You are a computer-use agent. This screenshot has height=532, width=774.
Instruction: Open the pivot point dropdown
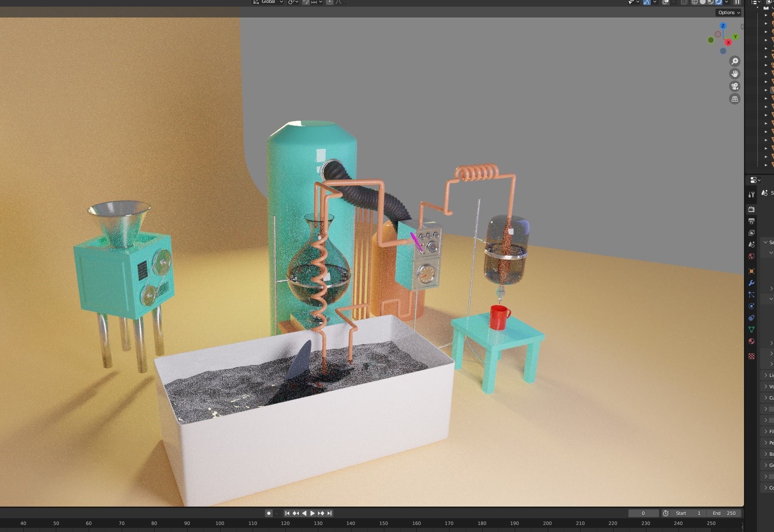coord(291,2)
